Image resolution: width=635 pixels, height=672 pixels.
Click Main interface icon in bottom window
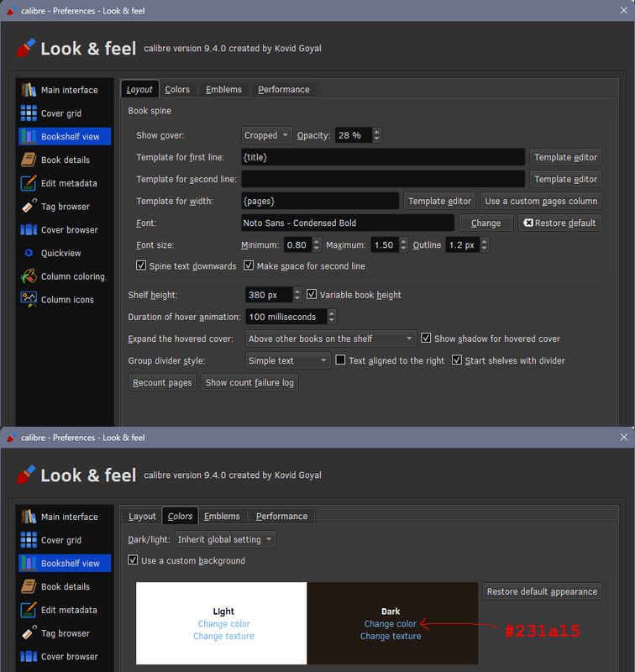point(29,517)
